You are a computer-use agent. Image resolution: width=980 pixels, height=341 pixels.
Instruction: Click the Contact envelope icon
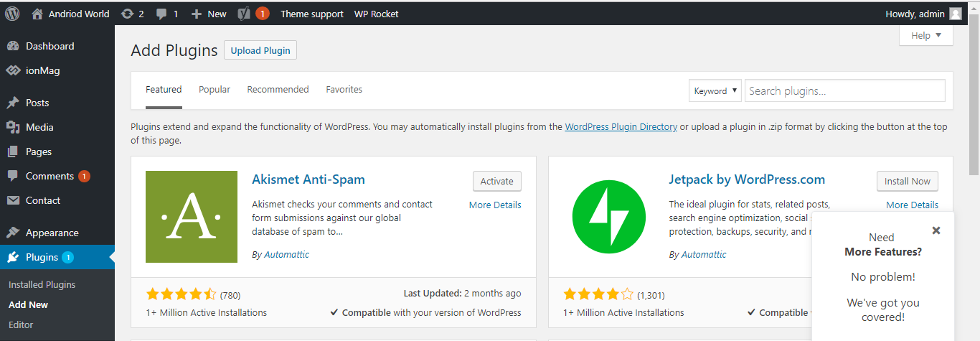pyautogui.click(x=13, y=200)
